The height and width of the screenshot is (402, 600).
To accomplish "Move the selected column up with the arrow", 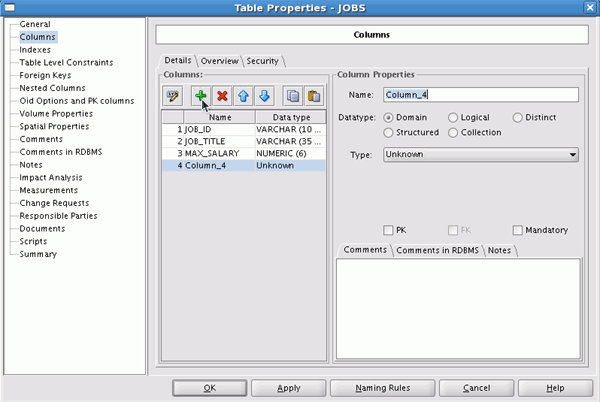I will click(x=243, y=96).
